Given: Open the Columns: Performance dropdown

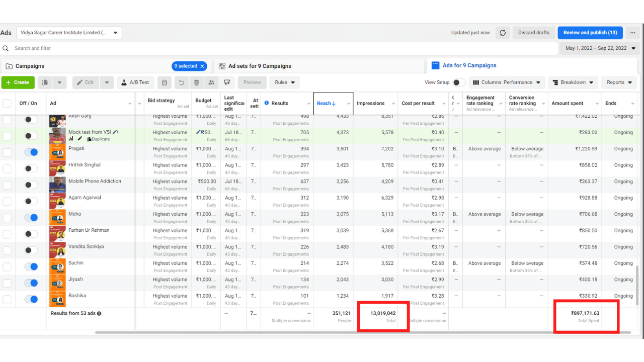Looking at the screenshot, I should click(507, 82).
